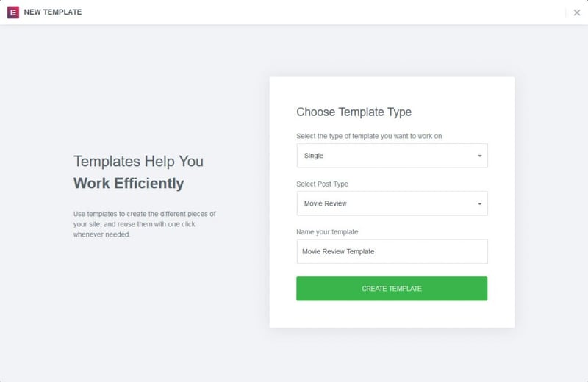588x382 pixels.
Task: Click the Name your template label
Action: (327, 232)
